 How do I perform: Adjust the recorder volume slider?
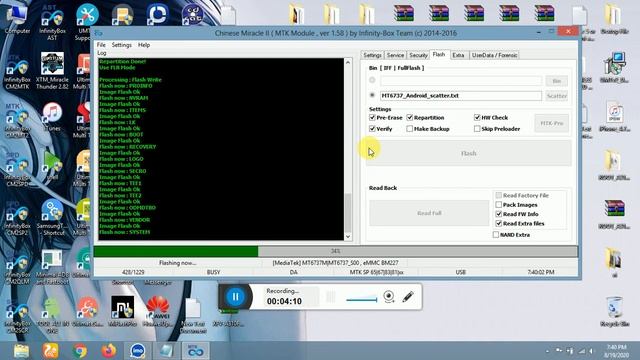362,300
